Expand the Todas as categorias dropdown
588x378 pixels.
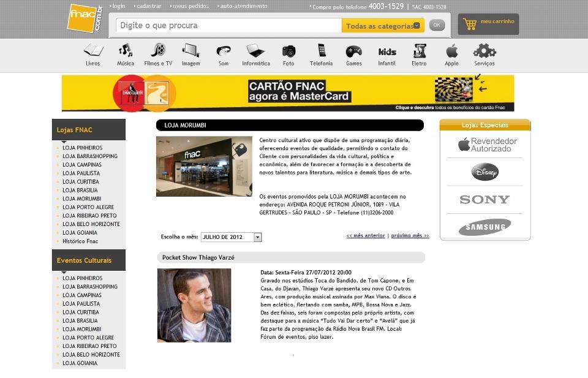click(383, 26)
